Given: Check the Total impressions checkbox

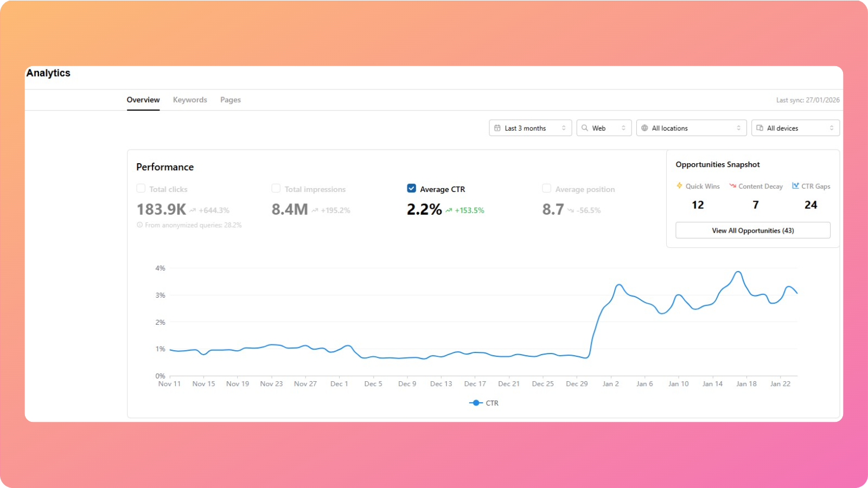Looking at the screenshot, I should [x=276, y=189].
